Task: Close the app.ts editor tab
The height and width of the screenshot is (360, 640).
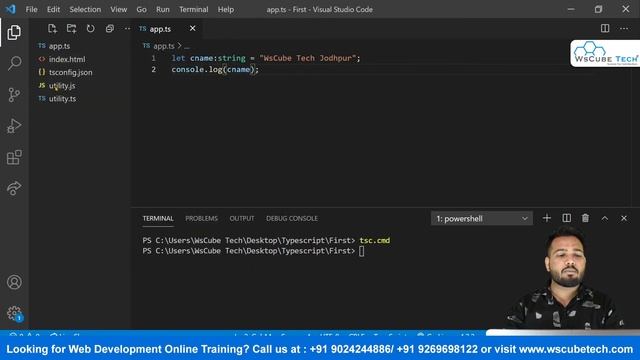Action: coord(193,28)
